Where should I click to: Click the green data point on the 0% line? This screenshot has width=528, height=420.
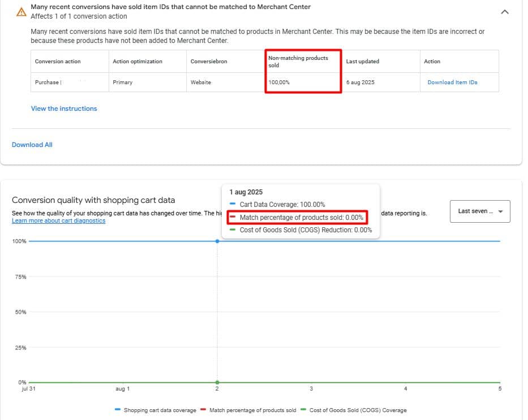click(217, 383)
